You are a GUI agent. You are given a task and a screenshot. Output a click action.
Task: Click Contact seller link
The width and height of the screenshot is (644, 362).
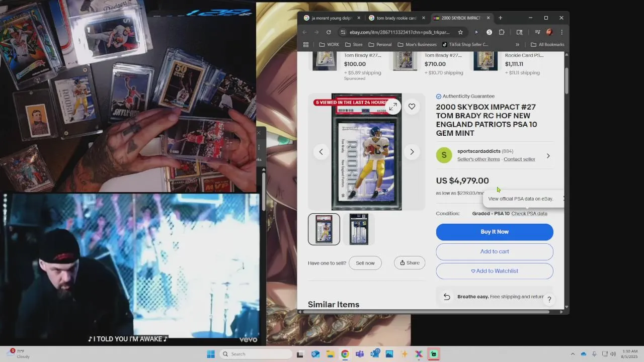click(519, 159)
